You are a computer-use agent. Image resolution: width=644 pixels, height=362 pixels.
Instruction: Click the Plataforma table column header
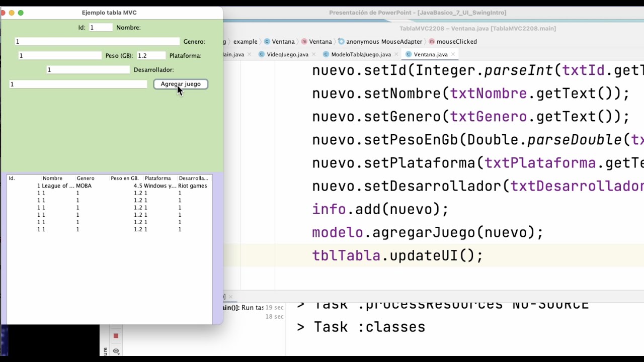pyautogui.click(x=160, y=178)
